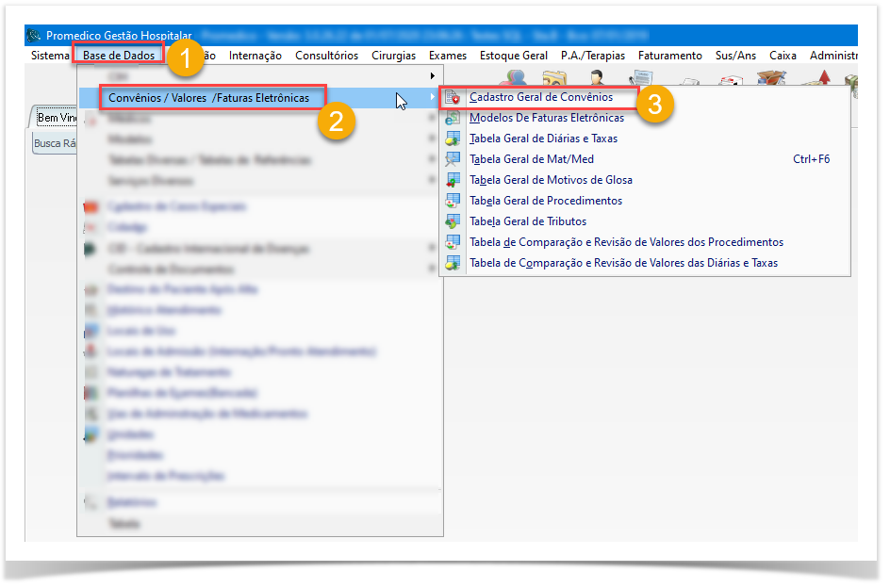The width and height of the screenshot is (890, 588).
Task: Click the Tabela Geral de Mat/Med icon
Action: pos(453,159)
